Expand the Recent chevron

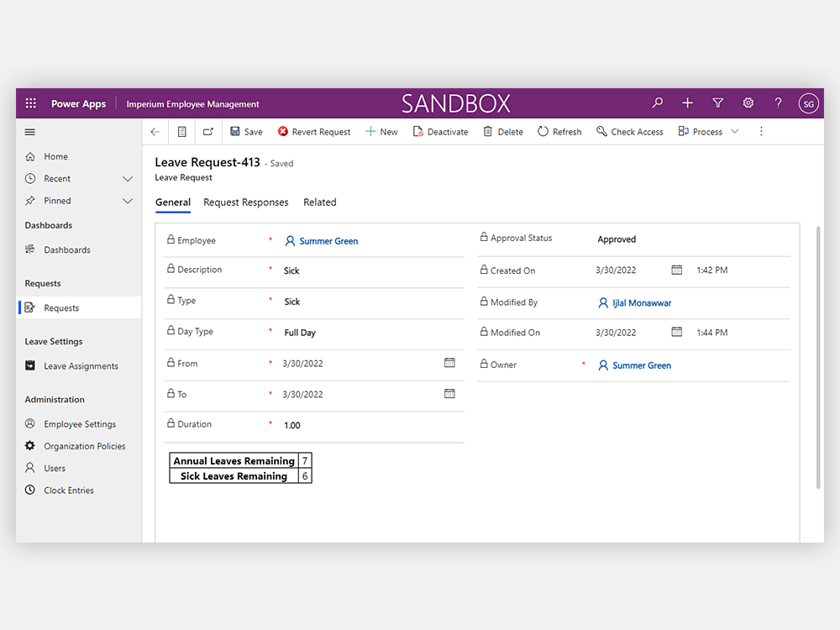click(128, 178)
